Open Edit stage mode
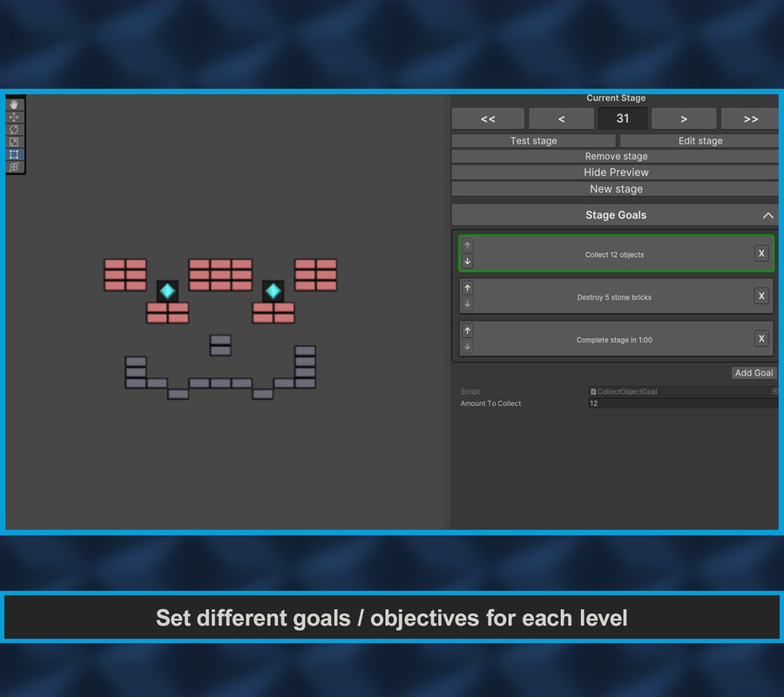 point(700,140)
